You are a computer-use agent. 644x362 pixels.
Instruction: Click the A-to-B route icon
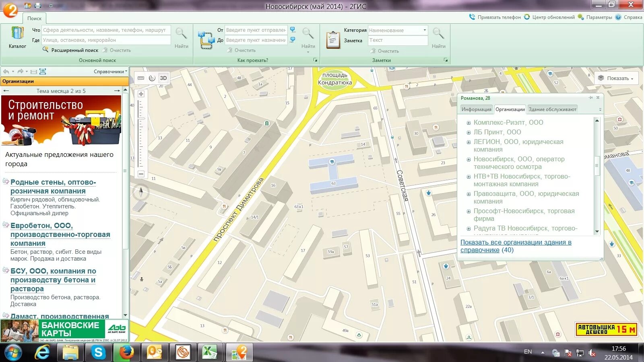click(x=206, y=40)
